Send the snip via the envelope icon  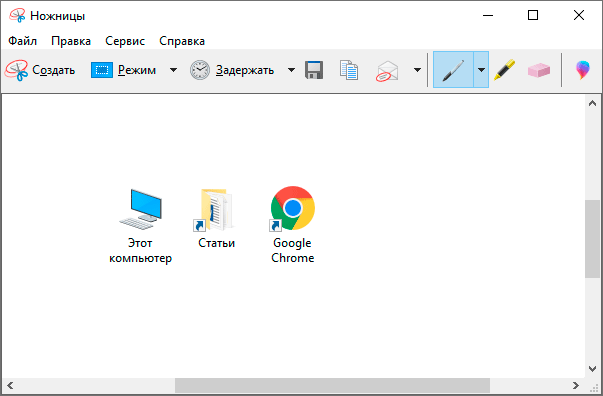[x=388, y=71]
